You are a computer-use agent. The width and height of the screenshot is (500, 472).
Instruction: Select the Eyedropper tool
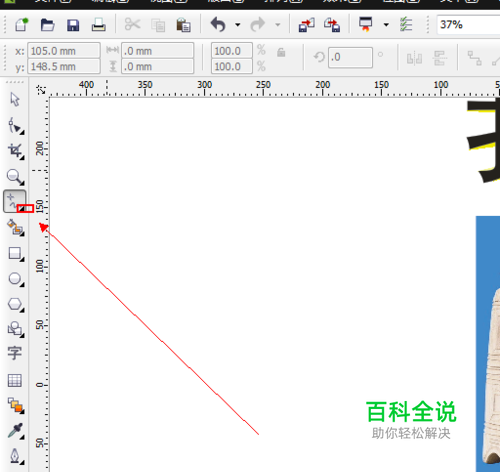15,431
